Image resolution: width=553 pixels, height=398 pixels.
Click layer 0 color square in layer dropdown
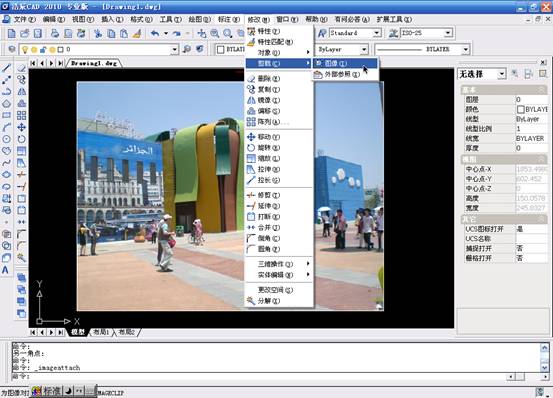pyautogui.click(x=61, y=50)
